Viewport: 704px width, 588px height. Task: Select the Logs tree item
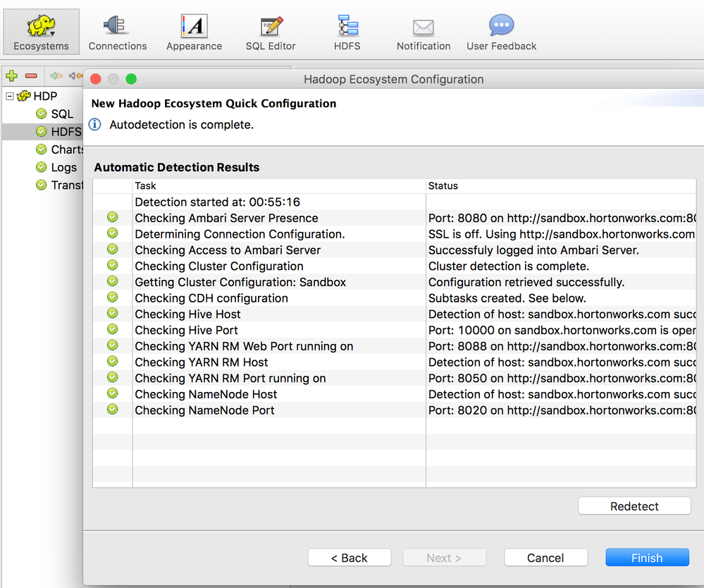63,167
